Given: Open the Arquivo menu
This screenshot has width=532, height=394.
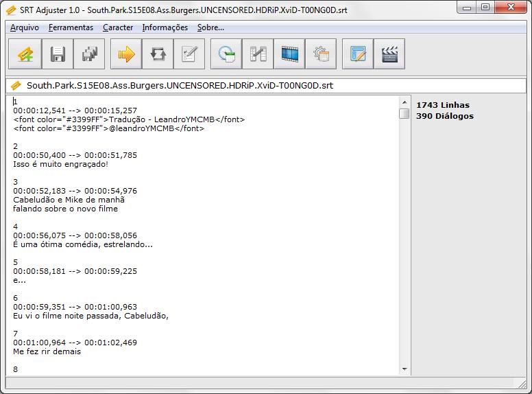Looking at the screenshot, I should coord(25,27).
